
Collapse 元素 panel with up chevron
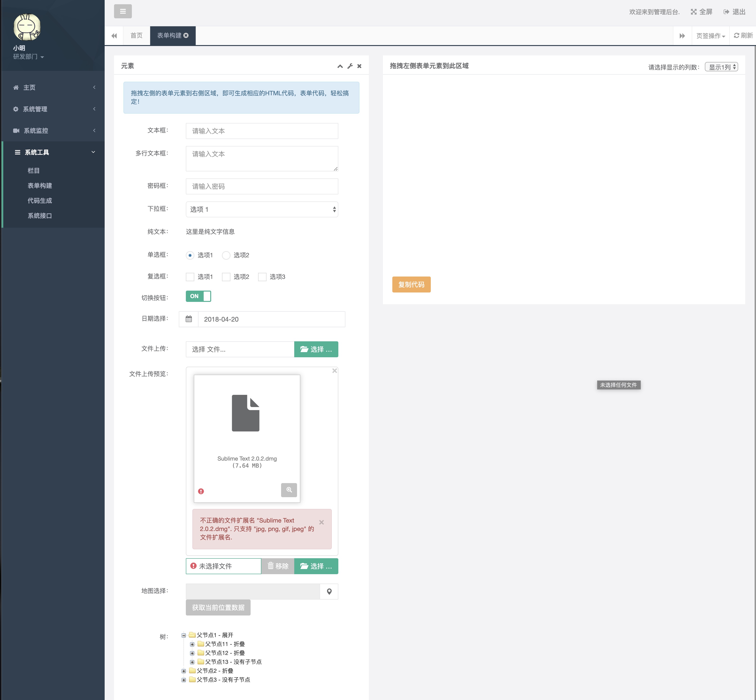point(340,66)
